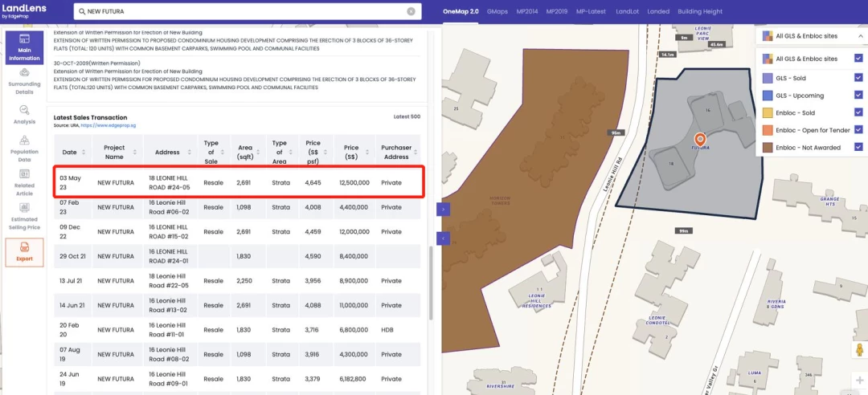
Task: Open Street View pegman icon
Action: pos(859,351)
